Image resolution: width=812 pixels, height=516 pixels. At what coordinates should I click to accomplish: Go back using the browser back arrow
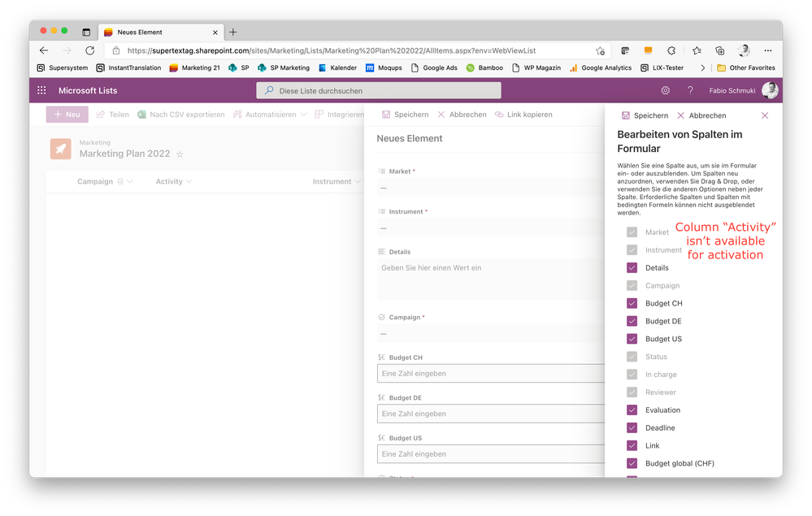44,50
